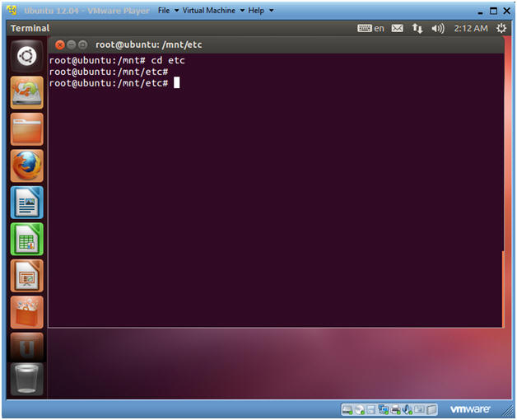Click the Terminal title in top panel
This screenshot has height=420, width=517.
[x=30, y=28]
